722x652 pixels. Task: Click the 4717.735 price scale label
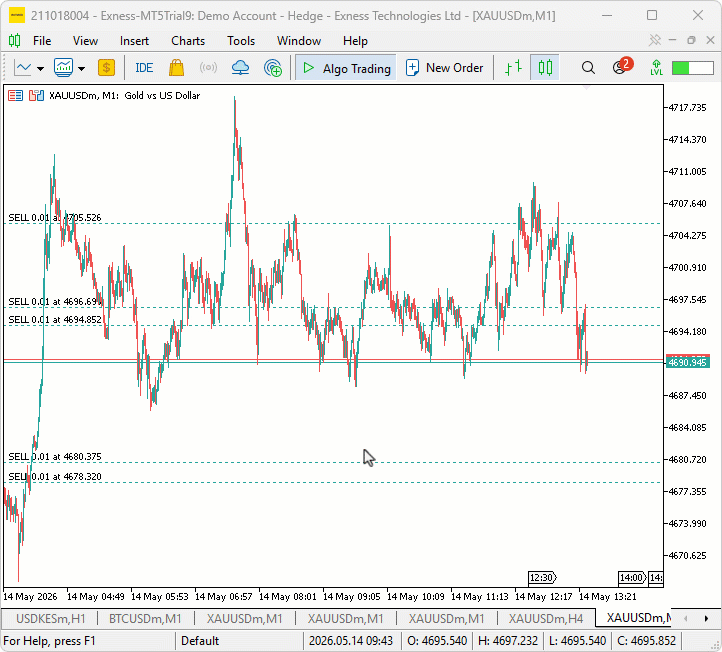point(687,108)
